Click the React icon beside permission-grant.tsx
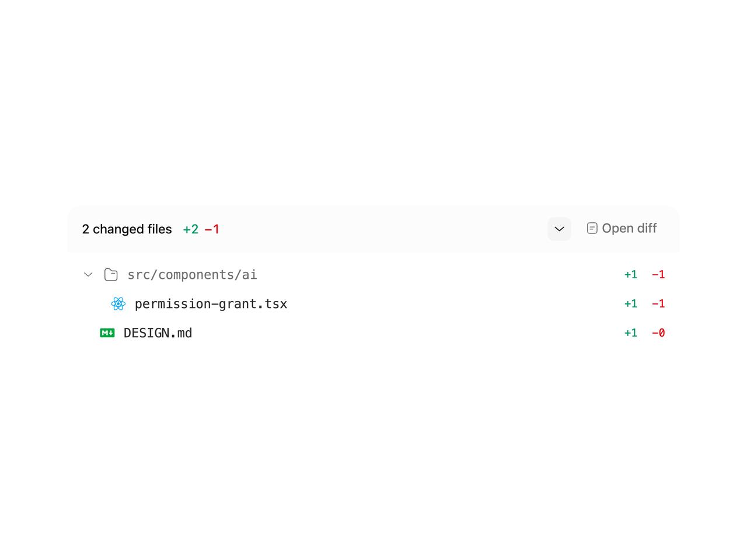The height and width of the screenshot is (560, 747). 118,304
